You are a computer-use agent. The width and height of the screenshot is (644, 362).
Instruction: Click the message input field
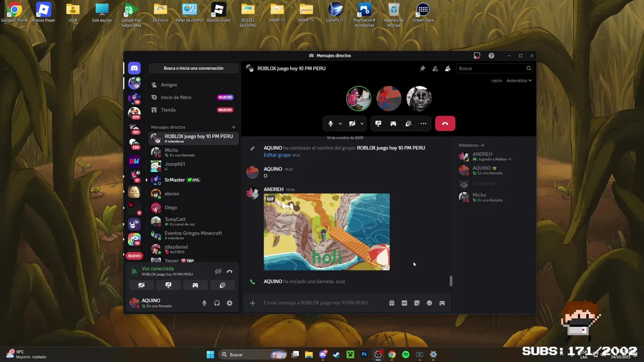point(322,303)
